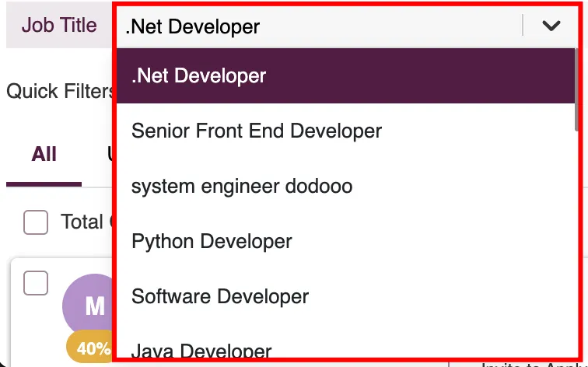Choose the Software Developer job title
The height and width of the screenshot is (367, 588).
[x=345, y=296]
